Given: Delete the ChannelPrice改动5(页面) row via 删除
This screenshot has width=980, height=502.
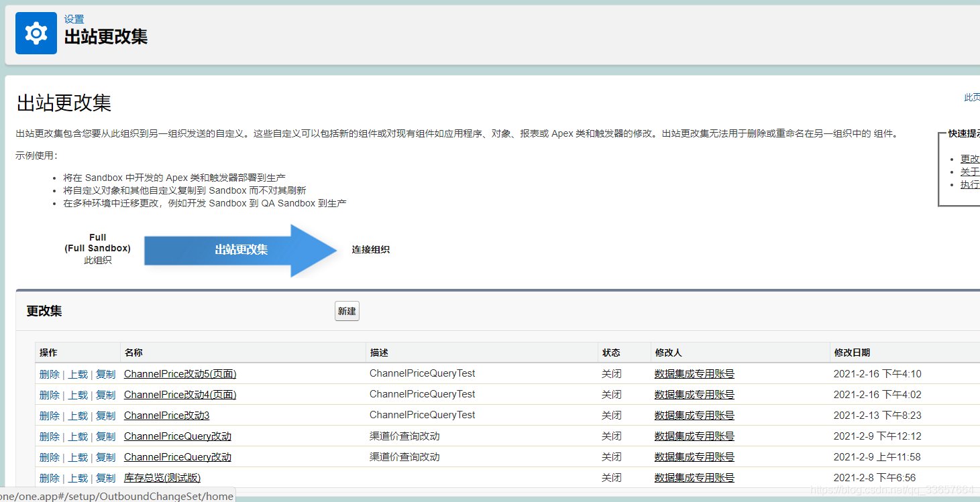Looking at the screenshot, I should 50,374.
